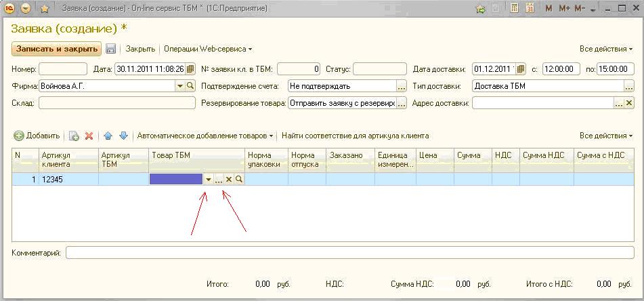Click the Артикул ТБМ column header
The height and width of the screenshot is (301, 644).
123,160
